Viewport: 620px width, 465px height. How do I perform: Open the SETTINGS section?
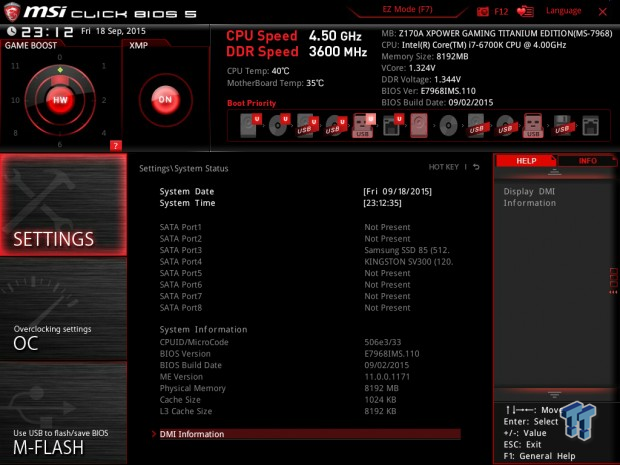[63, 204]
